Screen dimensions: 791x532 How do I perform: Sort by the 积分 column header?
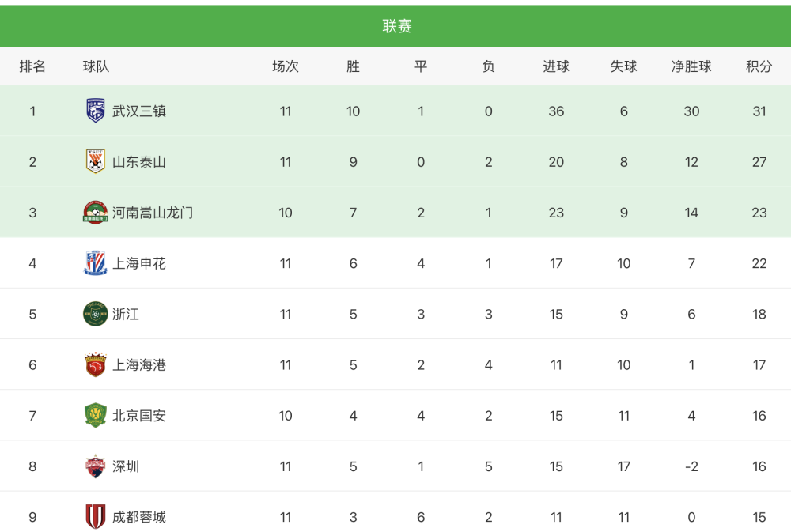pos(759,66)
